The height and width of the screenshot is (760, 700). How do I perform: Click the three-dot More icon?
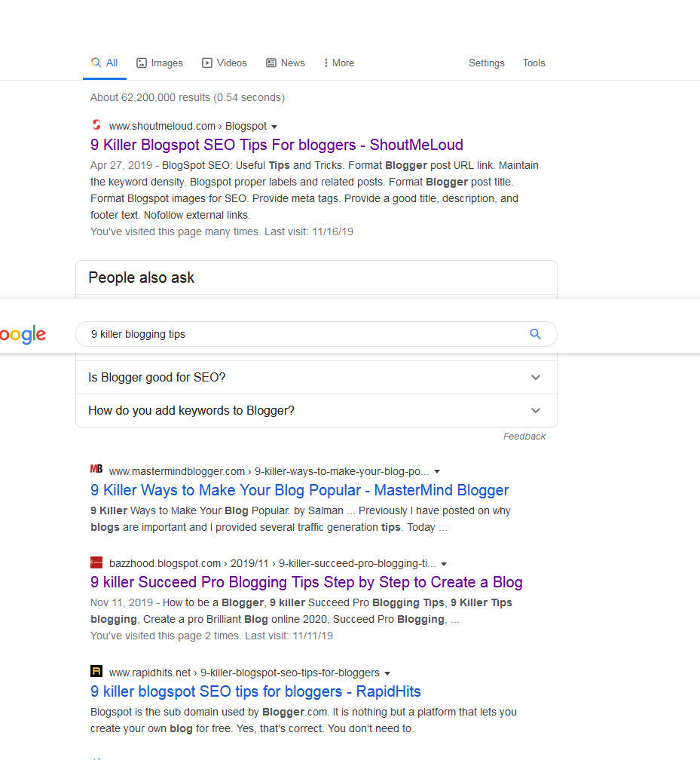tap(326, 63)
